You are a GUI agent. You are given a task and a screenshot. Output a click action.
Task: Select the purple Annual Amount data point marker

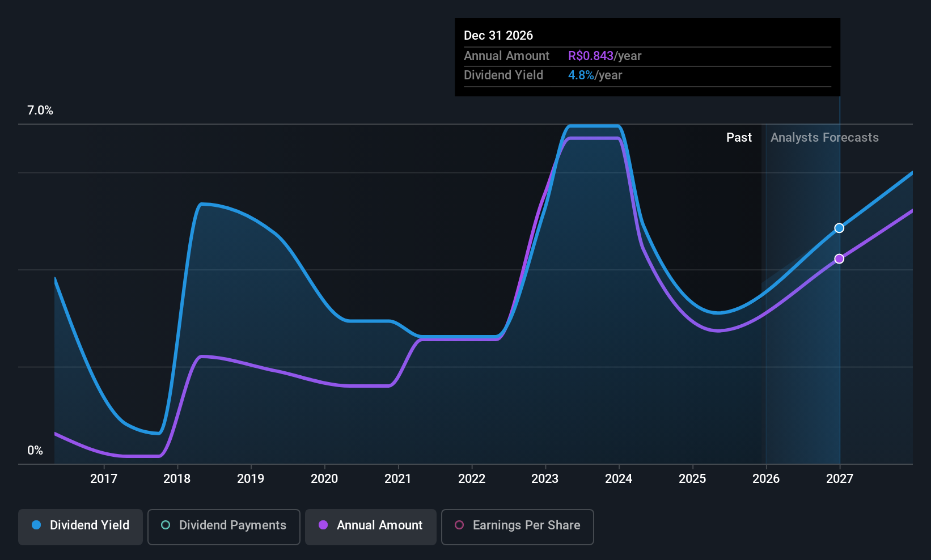(839, 259)
